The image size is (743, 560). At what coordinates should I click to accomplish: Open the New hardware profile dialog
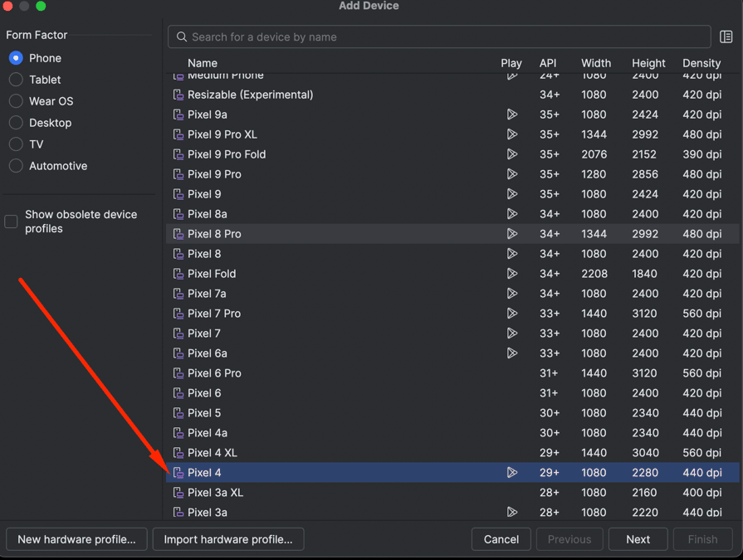[76, 539]
